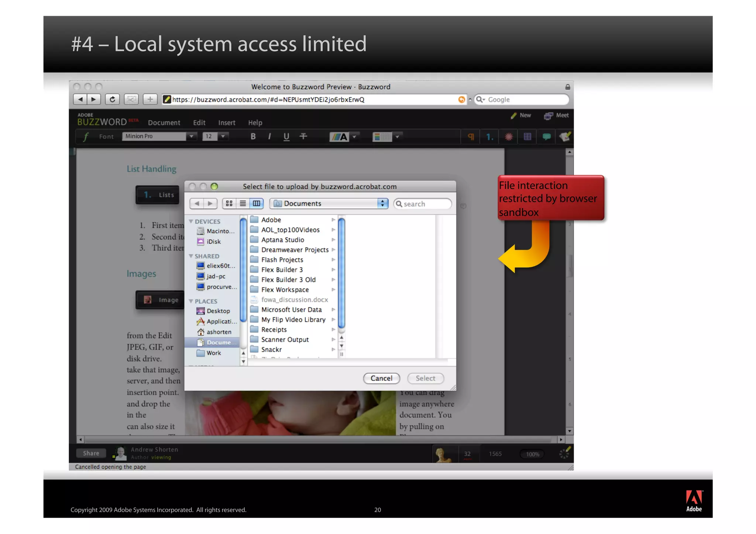The width and height of the screenshot is (756, 534).
Task: Open the comment tools speech bubble icon
Action: (546, 137)
